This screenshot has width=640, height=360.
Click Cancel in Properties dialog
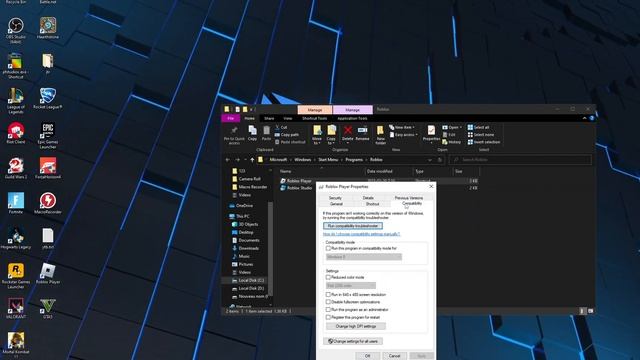pos(394,356)
